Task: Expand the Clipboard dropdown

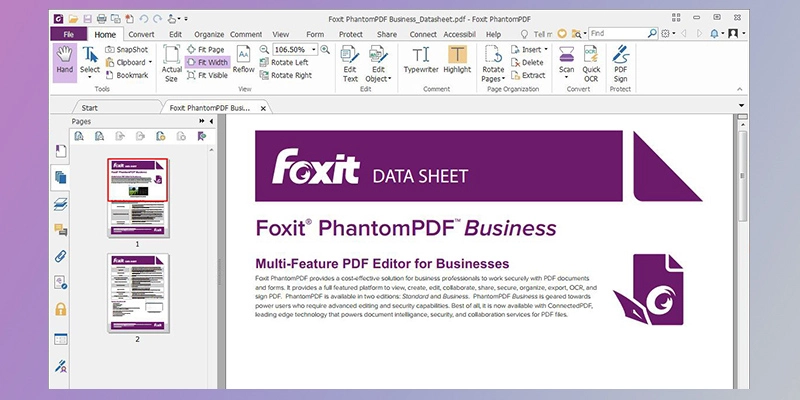Action: 150,62
